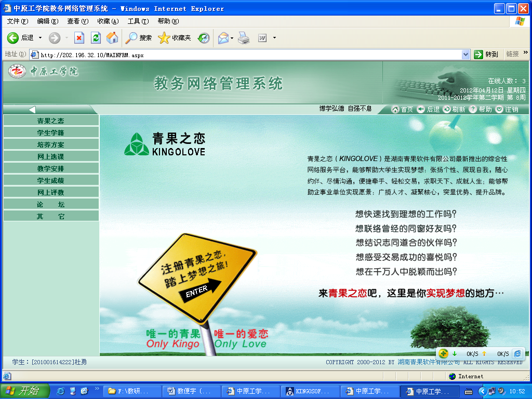Open the 工具 menu
This screenshot has height=399, width=532.
pyautogui.click(x=138, y=21)
